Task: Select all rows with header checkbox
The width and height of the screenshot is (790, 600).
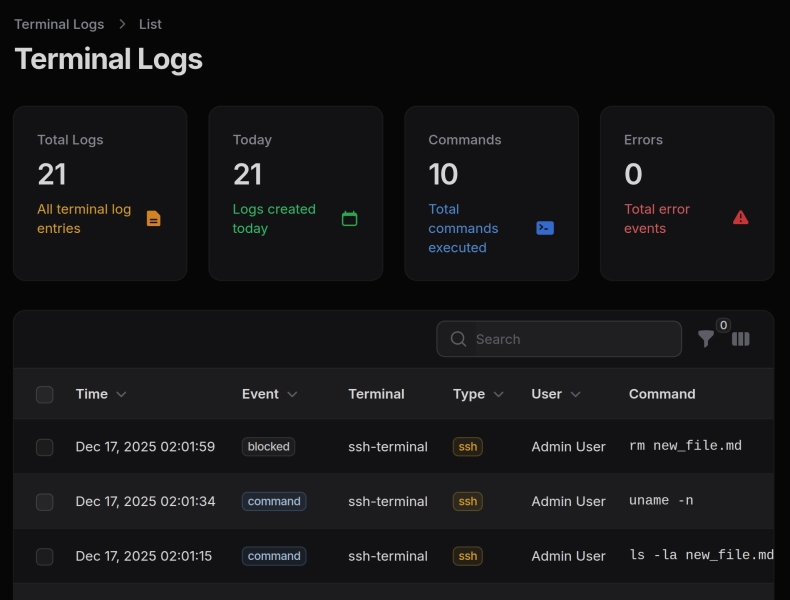Action: tap(45, 394)
